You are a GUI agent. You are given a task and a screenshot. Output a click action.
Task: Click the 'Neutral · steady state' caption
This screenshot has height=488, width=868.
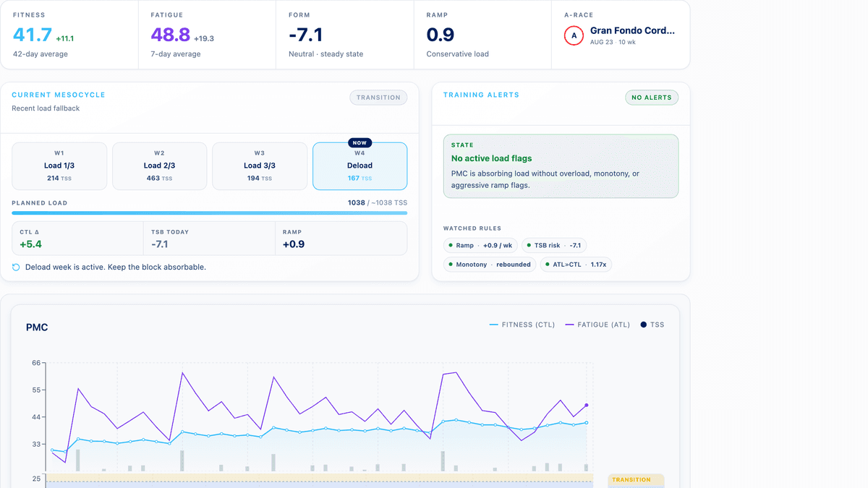click(x=325, y=54)
